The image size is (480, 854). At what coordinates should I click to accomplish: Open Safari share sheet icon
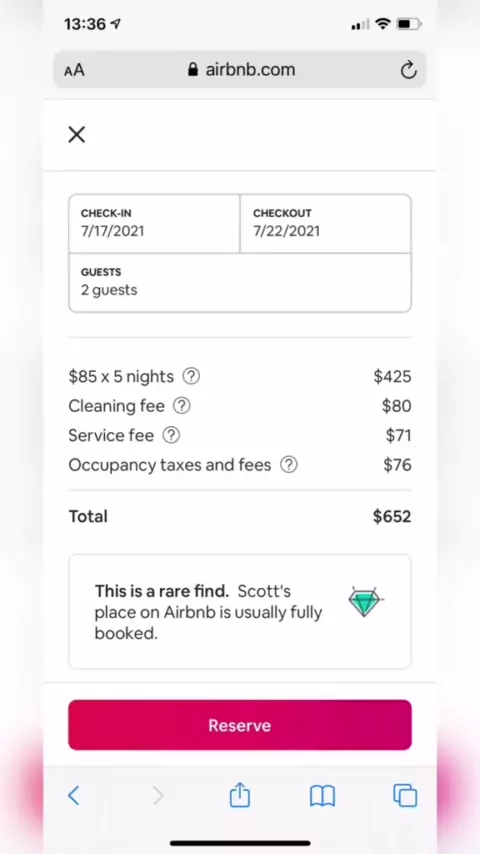240,795
